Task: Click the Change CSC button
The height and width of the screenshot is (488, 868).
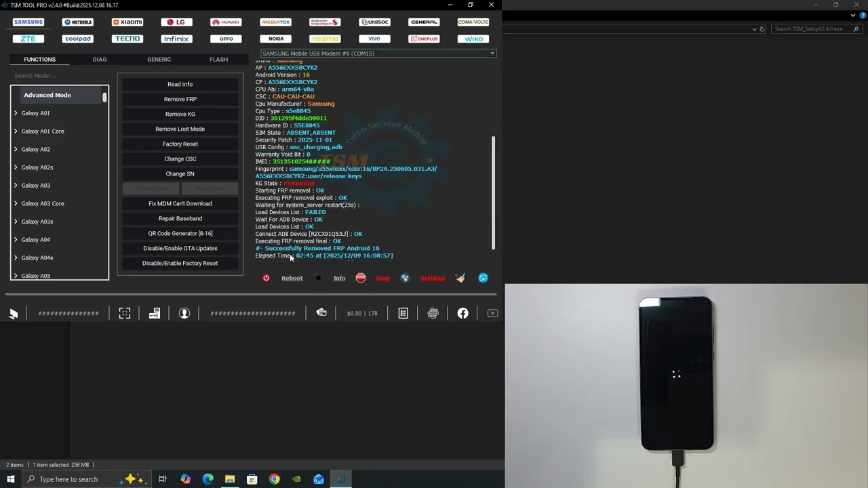Action: (x=180, y=159)
